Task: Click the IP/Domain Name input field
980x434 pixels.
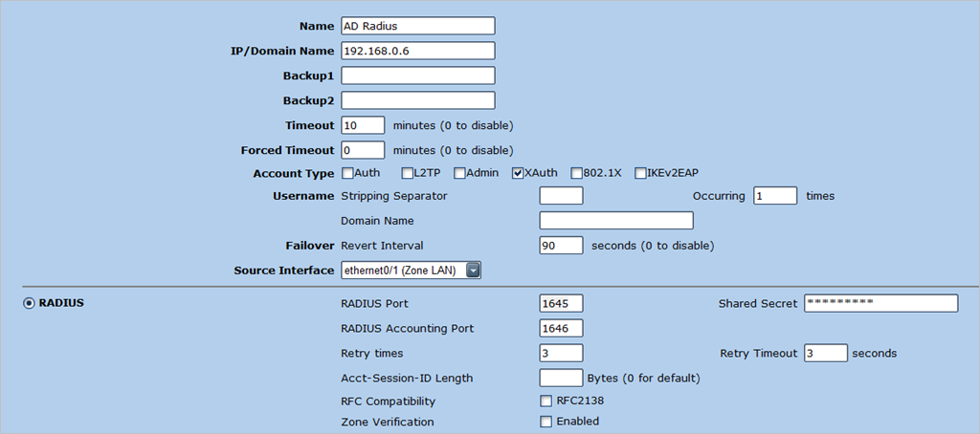Action: tap(417, 51)
